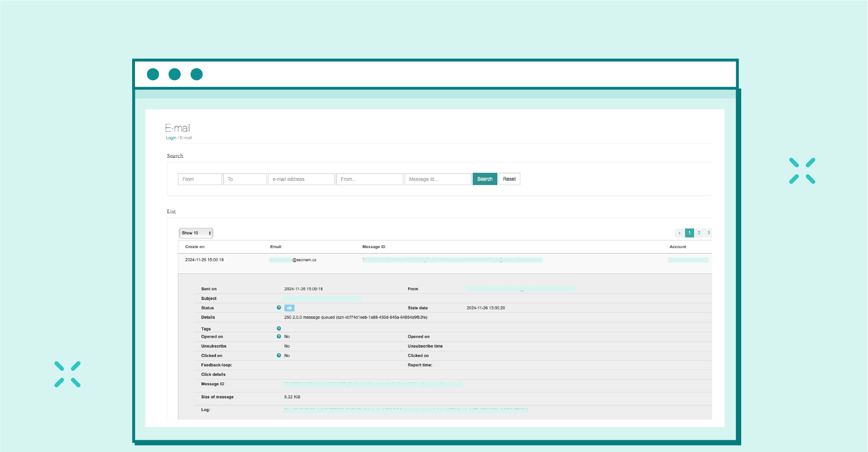Click the Message ID search input field
Viewport: 868px width, 452px height.
pos(437,179)
